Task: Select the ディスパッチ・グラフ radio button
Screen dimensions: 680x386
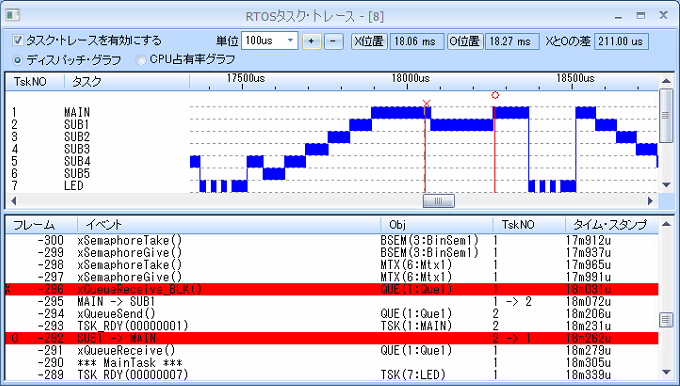Action: click(x=17, y=60)
